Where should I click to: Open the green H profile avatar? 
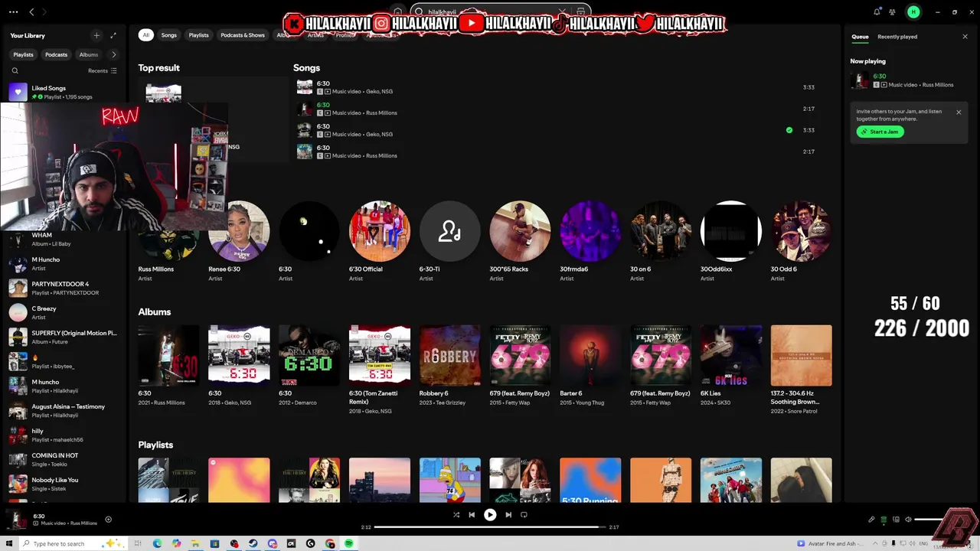[913, 12]
